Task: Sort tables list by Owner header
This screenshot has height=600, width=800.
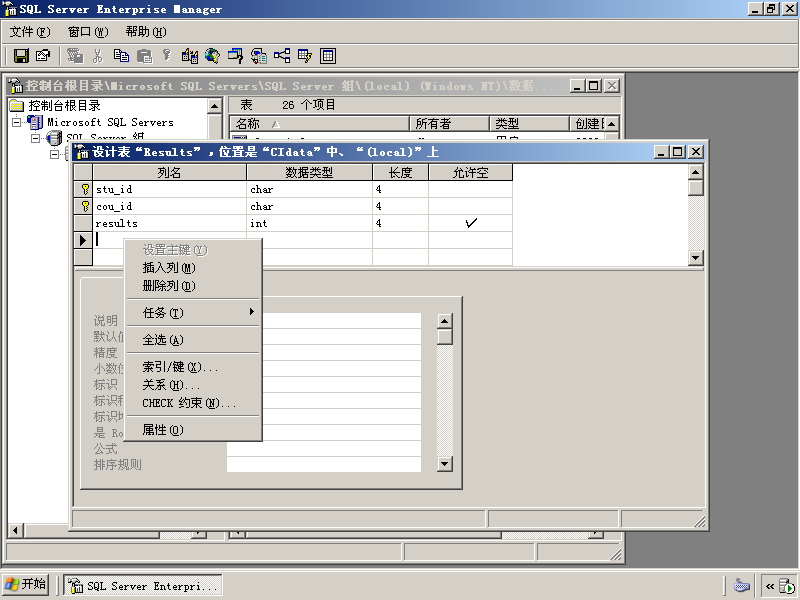Action: (449, 123)
